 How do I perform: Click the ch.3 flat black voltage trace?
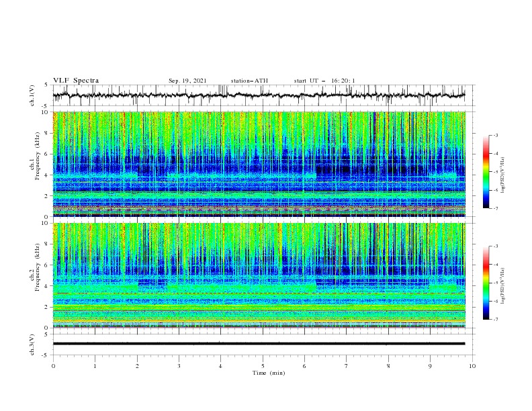259,344
